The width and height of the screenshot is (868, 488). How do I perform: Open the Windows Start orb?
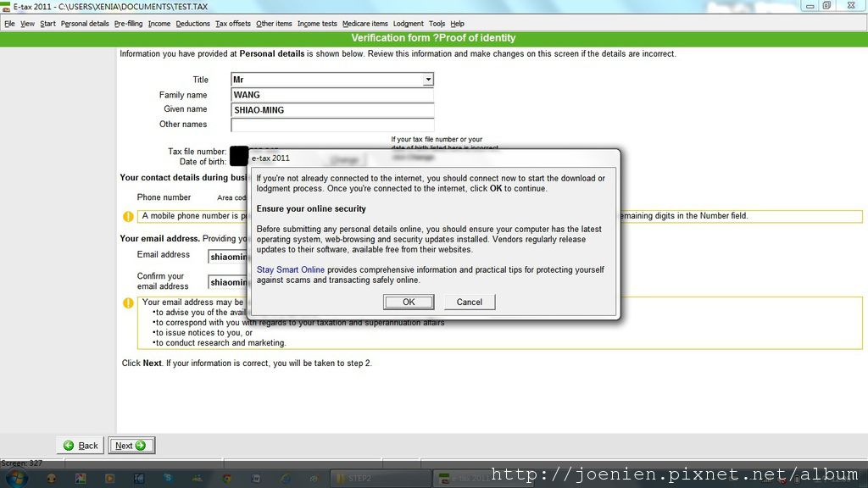(x=16, y=478)
